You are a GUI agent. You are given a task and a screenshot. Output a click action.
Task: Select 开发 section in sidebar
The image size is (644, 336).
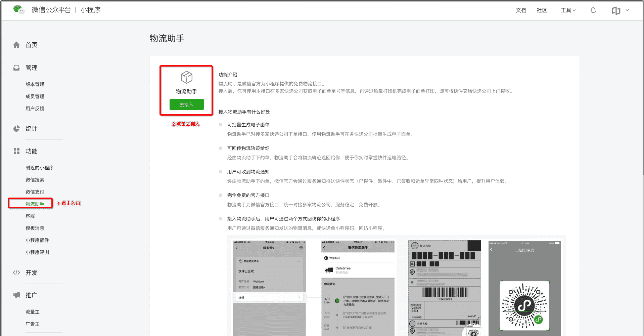pos(32,272)
